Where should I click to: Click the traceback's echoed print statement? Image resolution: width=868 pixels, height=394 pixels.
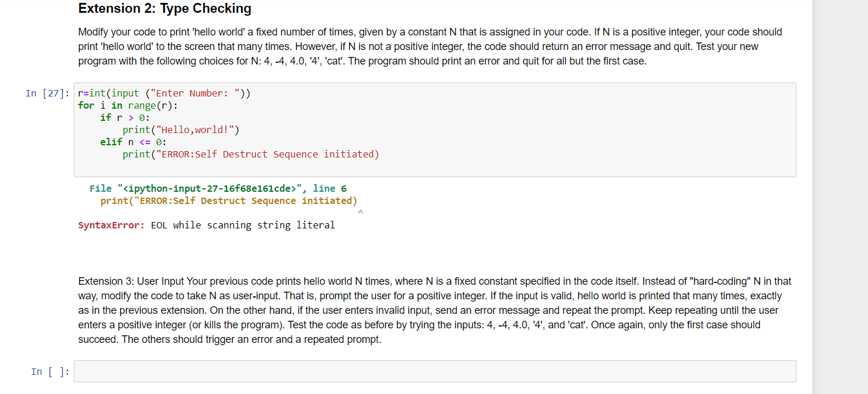coord(229,200)
